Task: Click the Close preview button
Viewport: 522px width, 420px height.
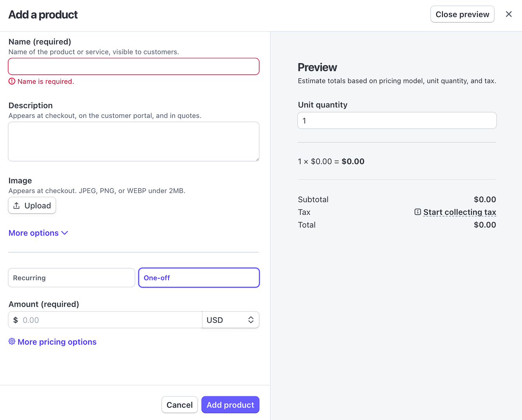Action: [x=462, y=14]
